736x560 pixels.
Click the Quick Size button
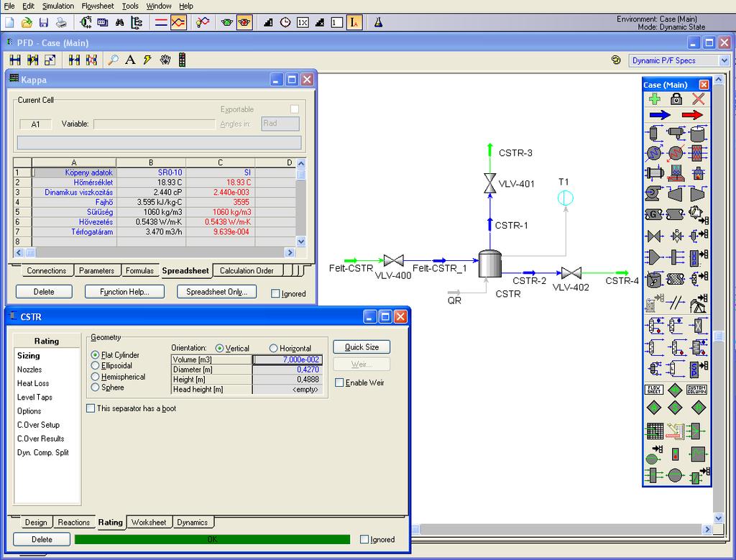[x=362, y=347]
